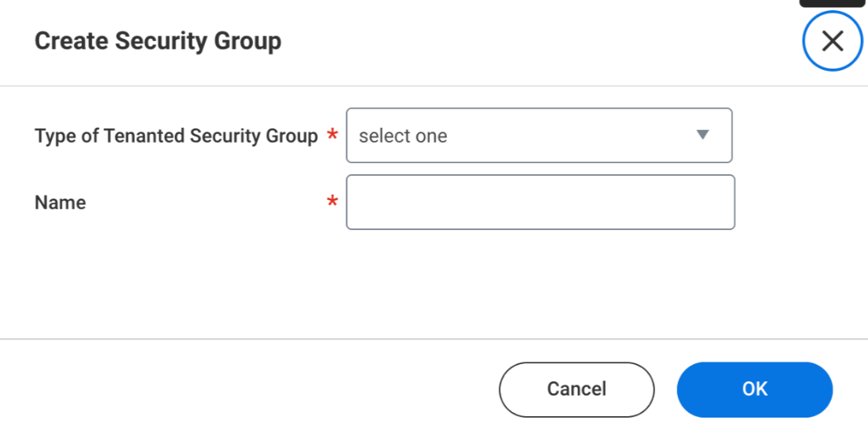Submit the security group form with OK
This screenshot has width=868, height=431.
[x=754, y=389]
